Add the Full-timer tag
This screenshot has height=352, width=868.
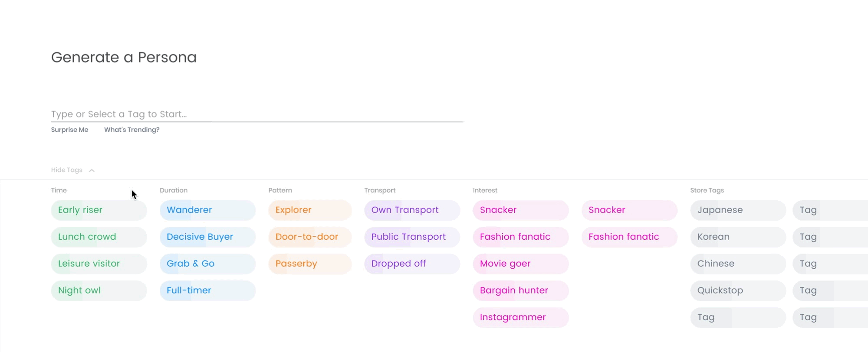207,290
